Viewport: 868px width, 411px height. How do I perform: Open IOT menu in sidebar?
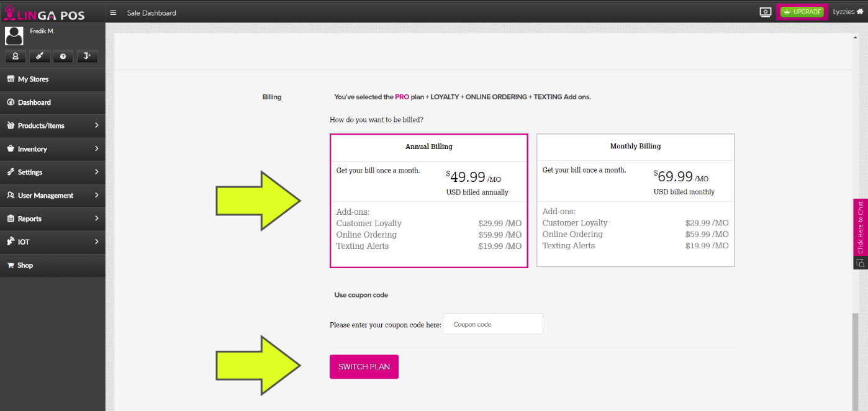[x=53, y=242]
